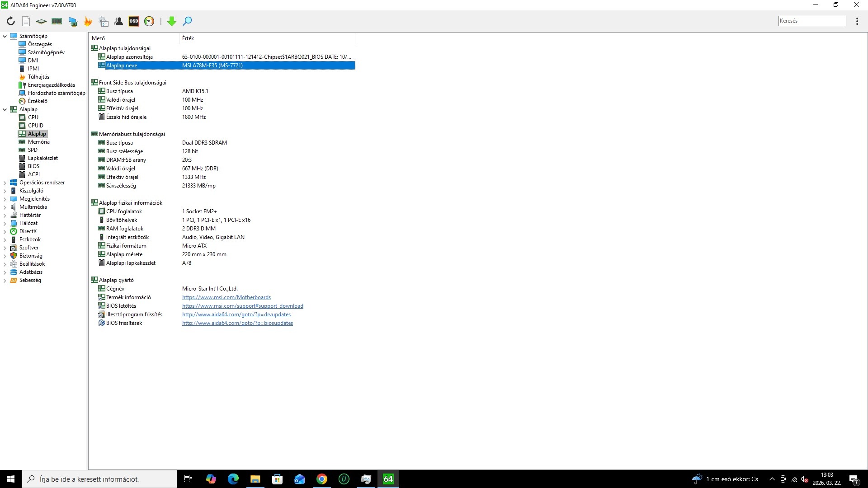The width and height of the screenshot is (868, 488).
Task: Click the Keresés search field
Action: 811,21
